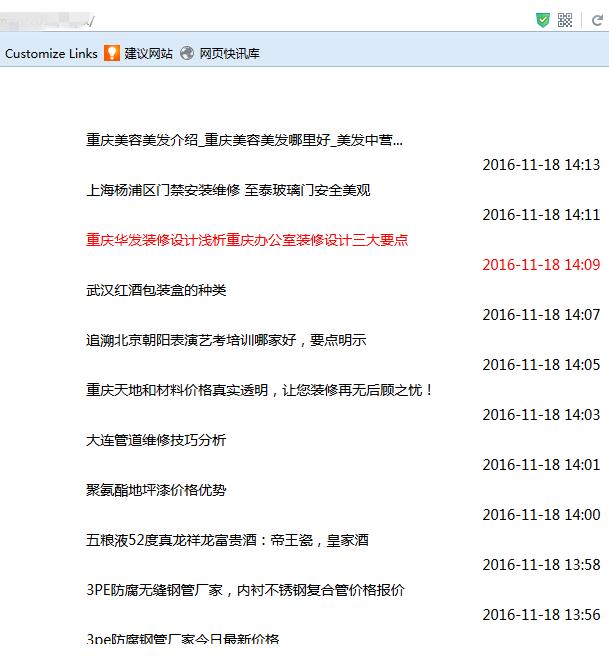Open 大连管道维修技巧分析 article
This screenshot has height=660, width=609.
[156, 440]
